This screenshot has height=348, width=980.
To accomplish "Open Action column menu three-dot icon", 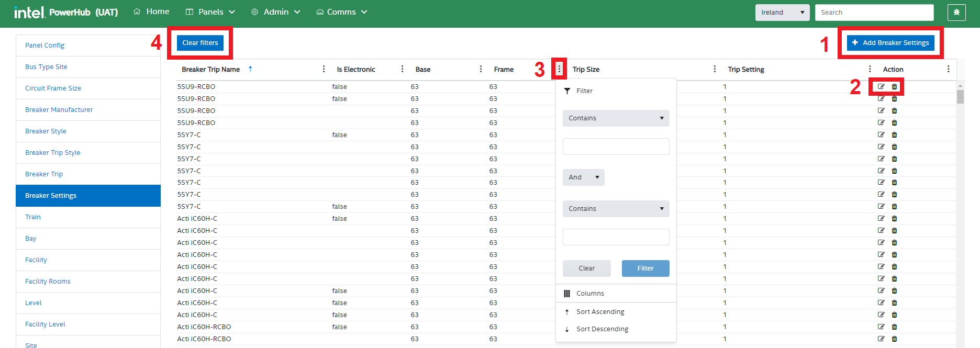I will [948, 69].
